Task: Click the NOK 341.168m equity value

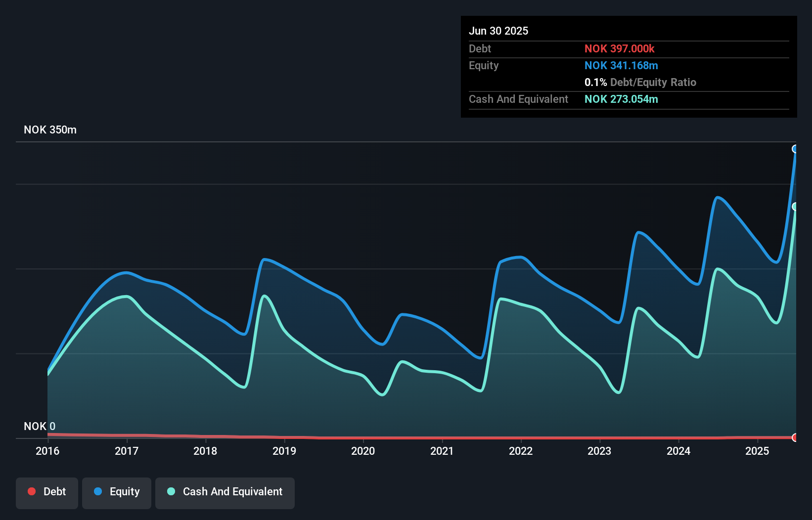Action: [621, 65]
